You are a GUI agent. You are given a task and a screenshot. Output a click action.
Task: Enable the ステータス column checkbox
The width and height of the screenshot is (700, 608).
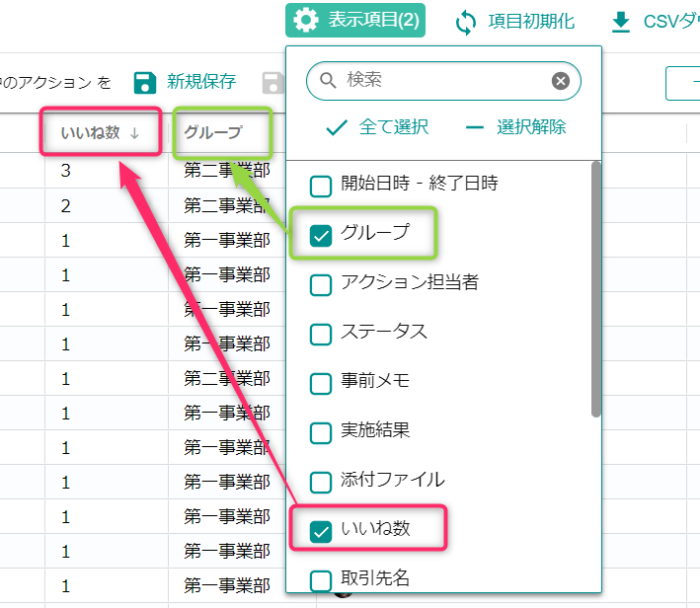pyautogui.click(x=321, y=333)
